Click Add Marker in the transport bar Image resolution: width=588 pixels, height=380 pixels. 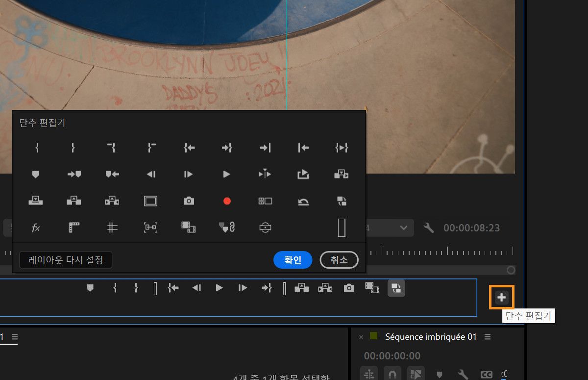90,288
